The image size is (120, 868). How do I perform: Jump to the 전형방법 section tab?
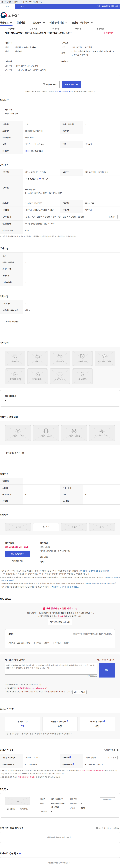pos(100,29)
